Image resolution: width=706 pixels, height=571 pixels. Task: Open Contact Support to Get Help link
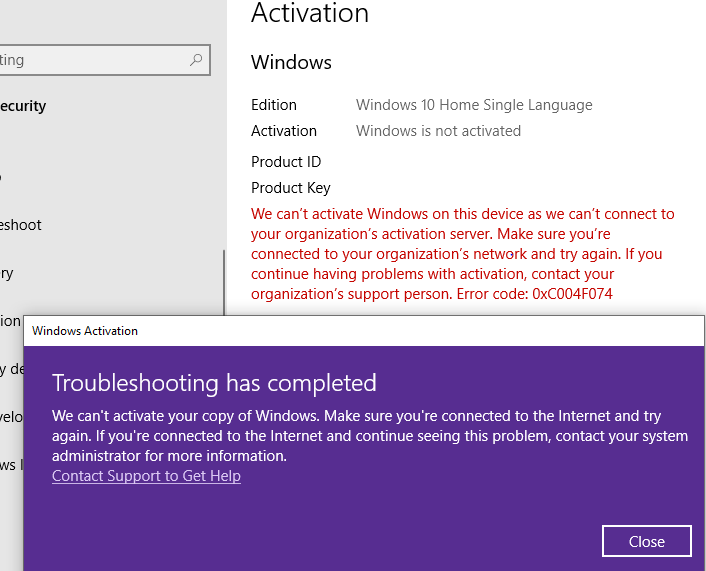coord(146,476)
